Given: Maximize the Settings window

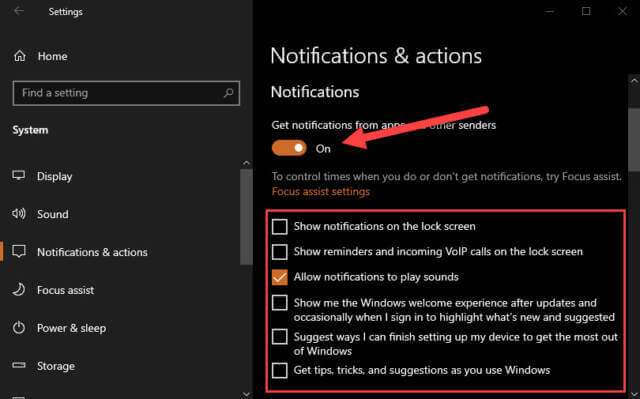Looking at the screenshot, I should (586, 11).
